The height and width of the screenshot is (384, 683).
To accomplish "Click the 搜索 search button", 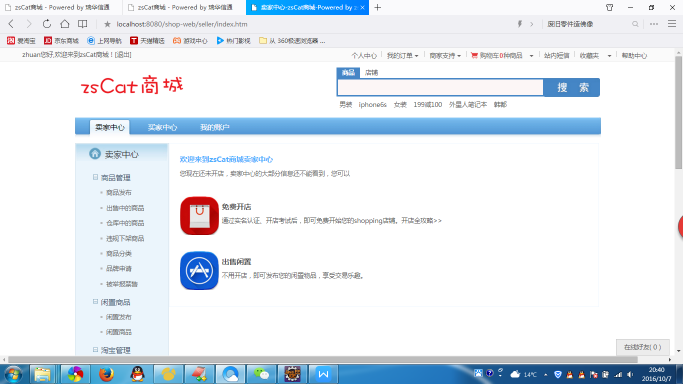I will (572, 88).
